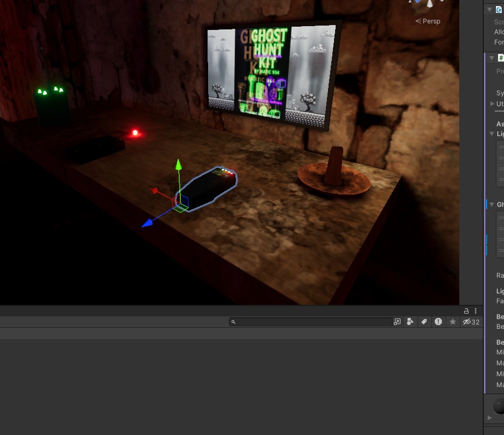The width and height of the screenshot is (504, 435).
Task: Click the warning filter icon near the search bar
Action: (439, 321)
